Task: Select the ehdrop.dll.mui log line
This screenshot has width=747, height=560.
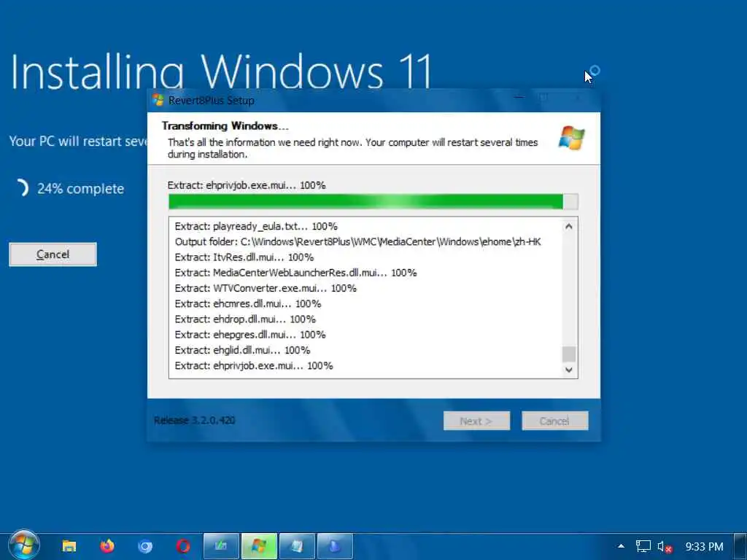Action: 245,319
